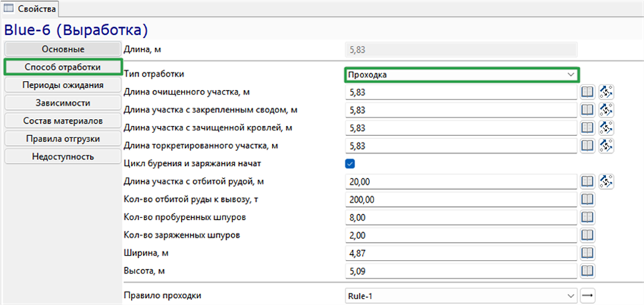
Task: Go to Состав материалов section
Action: 63,121
